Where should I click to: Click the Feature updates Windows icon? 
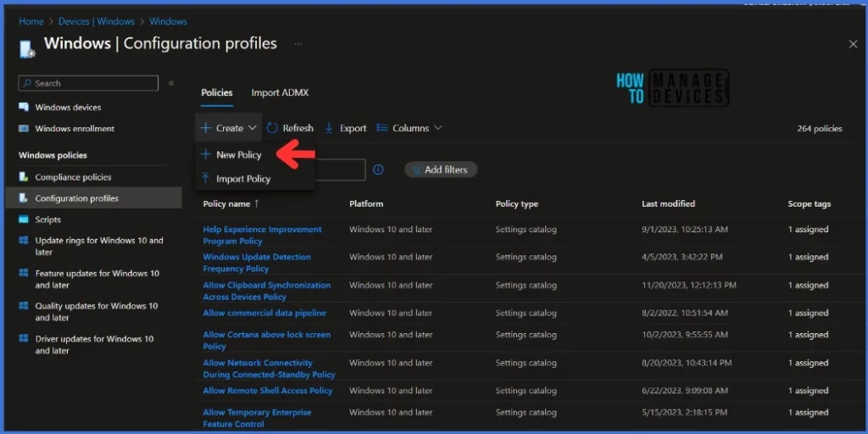(x=24, y=273)
